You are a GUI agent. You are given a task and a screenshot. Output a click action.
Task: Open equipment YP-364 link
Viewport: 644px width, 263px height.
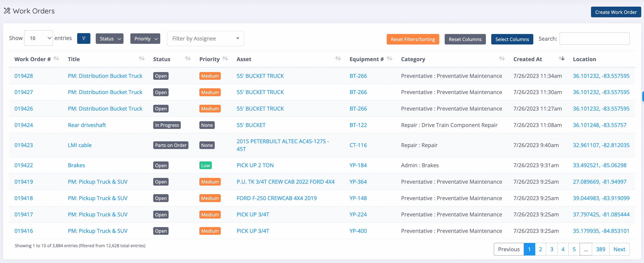pos(358,182)
